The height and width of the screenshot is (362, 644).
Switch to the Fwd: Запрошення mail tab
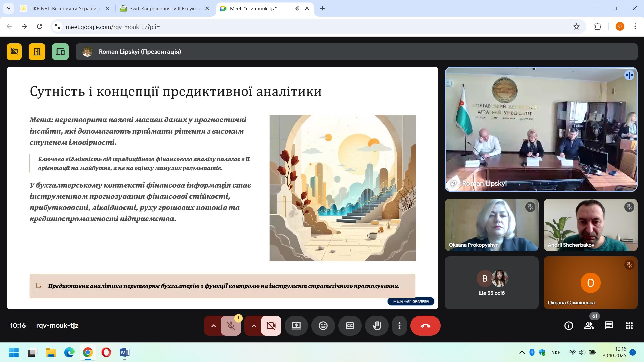click(164, 9)
